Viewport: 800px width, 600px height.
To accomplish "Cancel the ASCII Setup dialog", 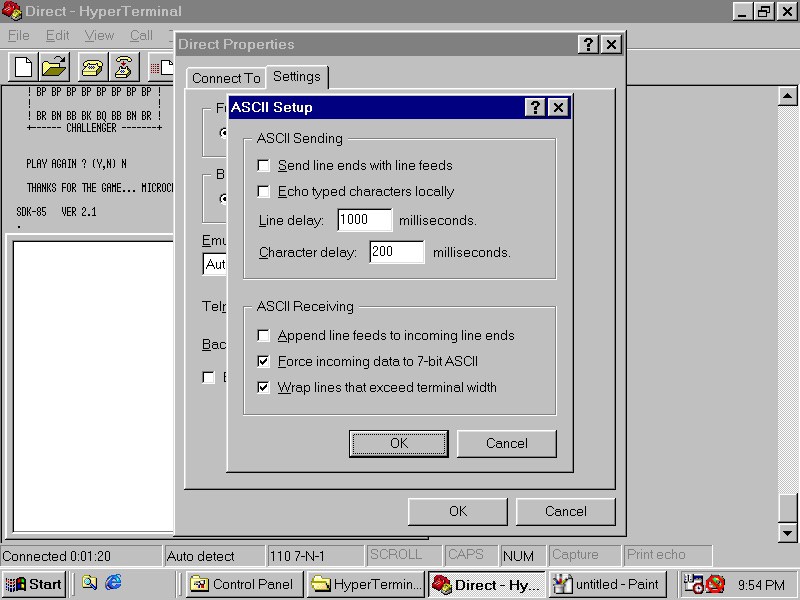I will click(x=506, y=443).
